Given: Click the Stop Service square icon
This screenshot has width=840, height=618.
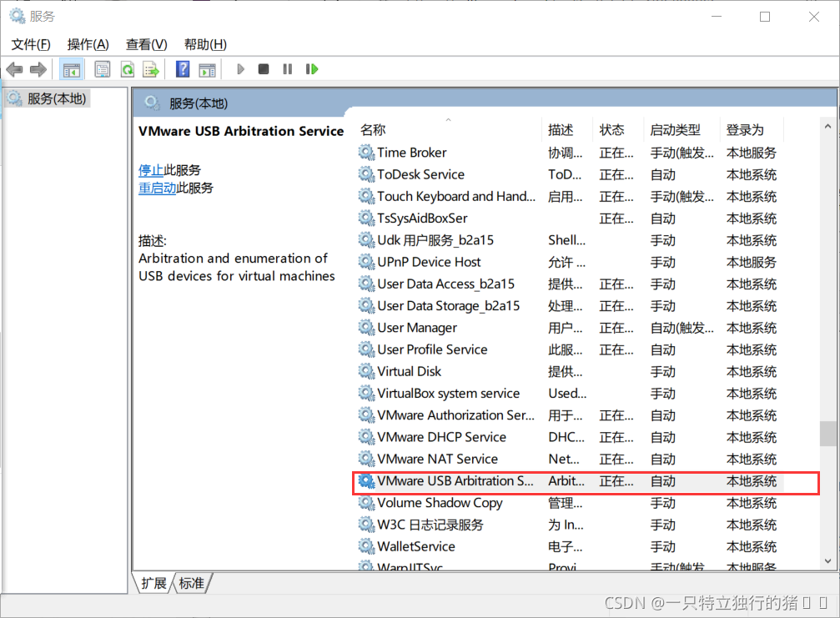Looking at the screenshot, I should tap(263, 69).
